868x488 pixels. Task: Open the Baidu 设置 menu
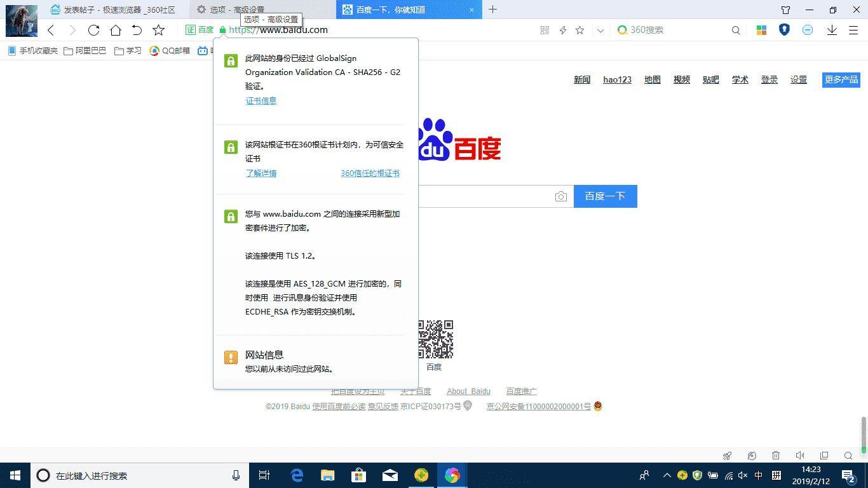[799, 79]
